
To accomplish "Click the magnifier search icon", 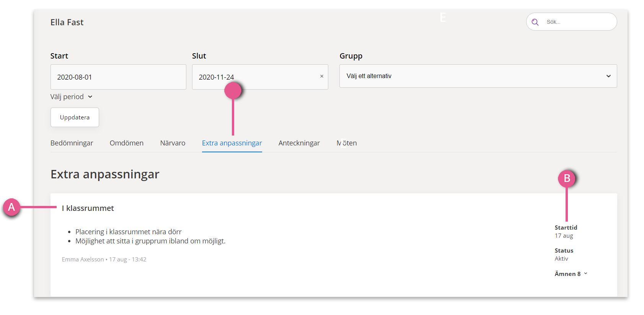I will (535, 22).
